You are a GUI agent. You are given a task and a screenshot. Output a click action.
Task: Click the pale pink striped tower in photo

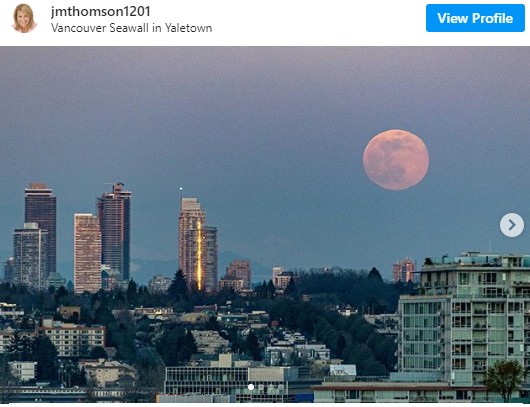pyautogui.click(x=88, y=254)
